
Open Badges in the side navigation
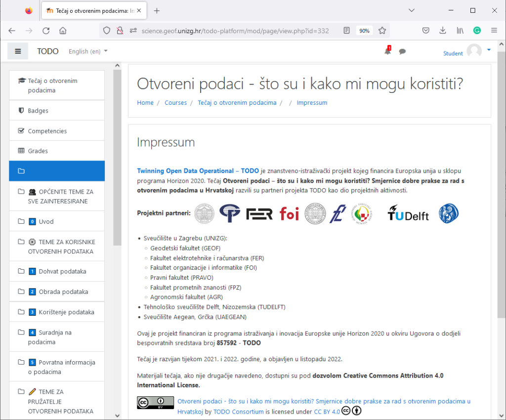point(38,111)
